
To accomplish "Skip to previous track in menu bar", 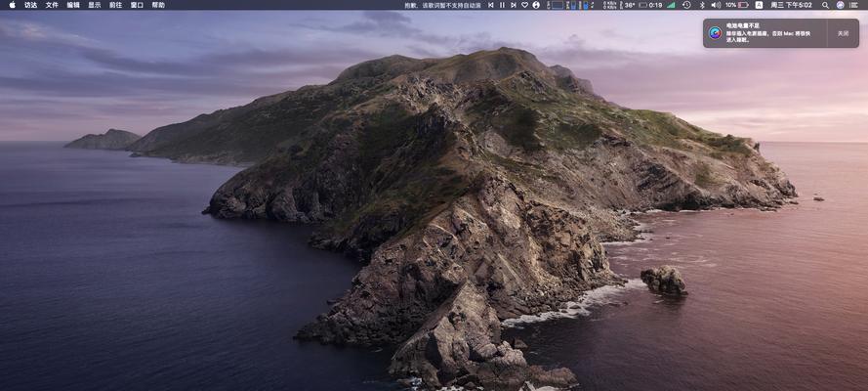I will click(490, 5).
